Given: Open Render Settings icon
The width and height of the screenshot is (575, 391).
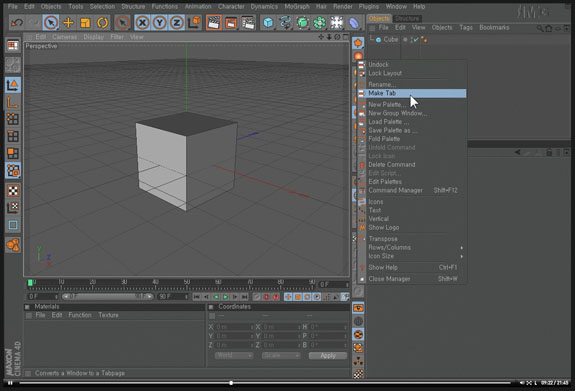Looking at the screenshot, I should point(248,23).
